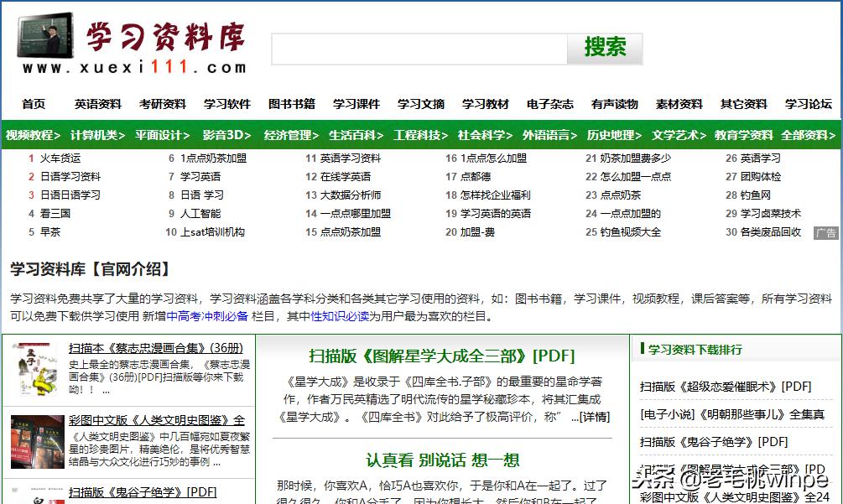Open the 首页 menu item
This screenshot has height=504, width=843.
(33, 104)
